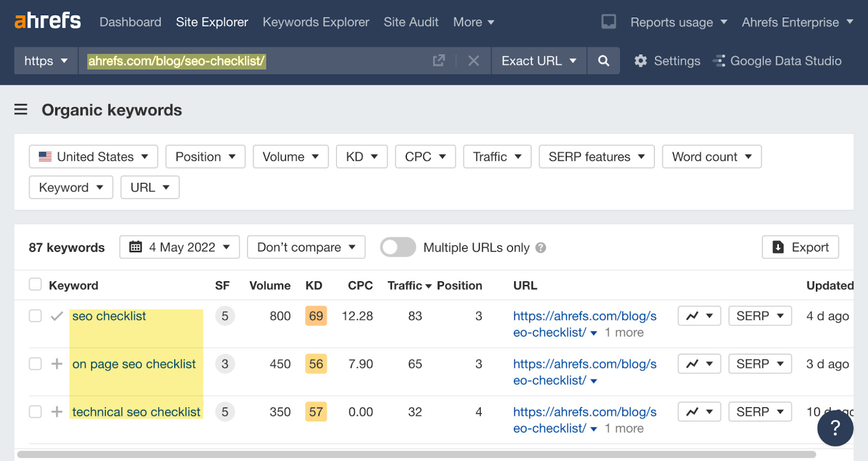Open the Exact URL mode dropdown
The image size is (868, 461).
(x=539, y=61)
